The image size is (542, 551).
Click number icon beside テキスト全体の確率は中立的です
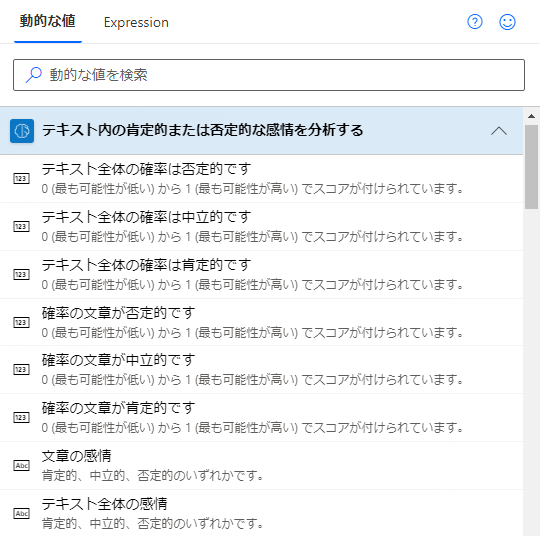(x=21, y=226)
